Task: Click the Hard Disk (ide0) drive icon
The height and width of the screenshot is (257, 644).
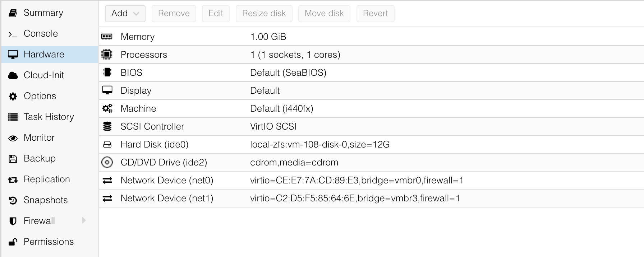Action: pyautogui.click(x=107, y=144)
